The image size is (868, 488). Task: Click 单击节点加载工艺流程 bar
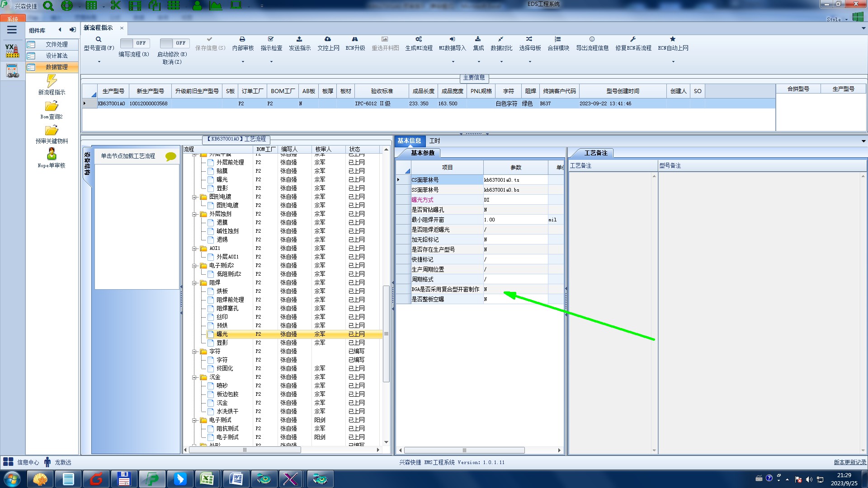[x=137, y=156]
